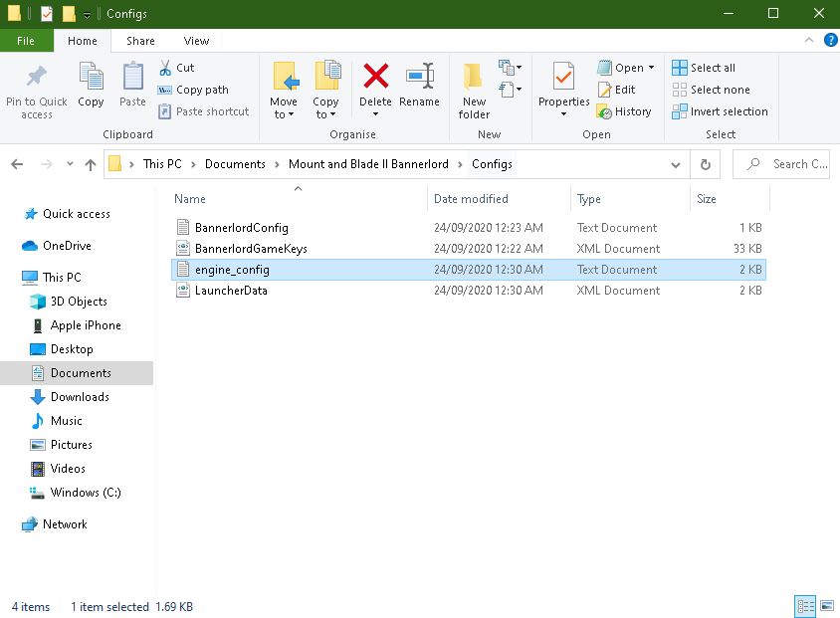840x618 pixels.
Task: Expand the Open button dropdown
Action: tap(652, 68)
